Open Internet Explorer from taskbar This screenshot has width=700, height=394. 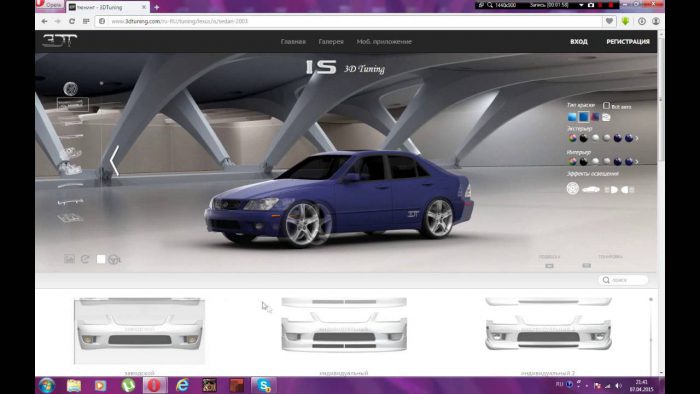point(182,385)
